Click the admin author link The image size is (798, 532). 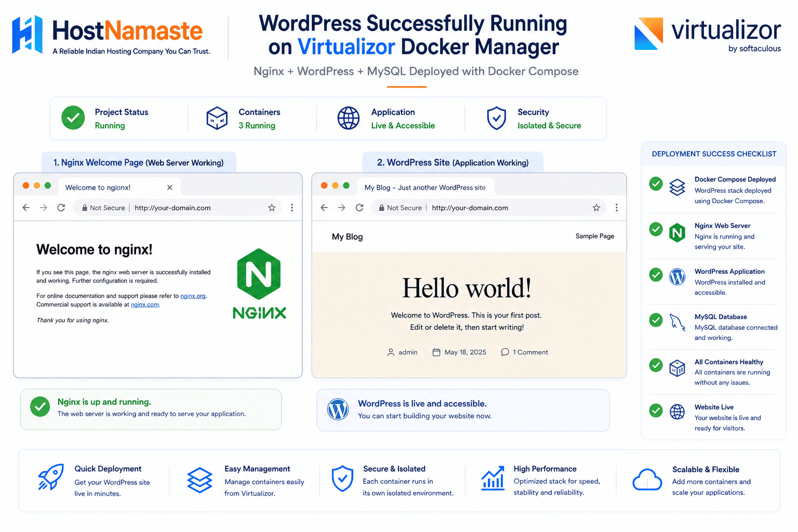coord(403,352)
